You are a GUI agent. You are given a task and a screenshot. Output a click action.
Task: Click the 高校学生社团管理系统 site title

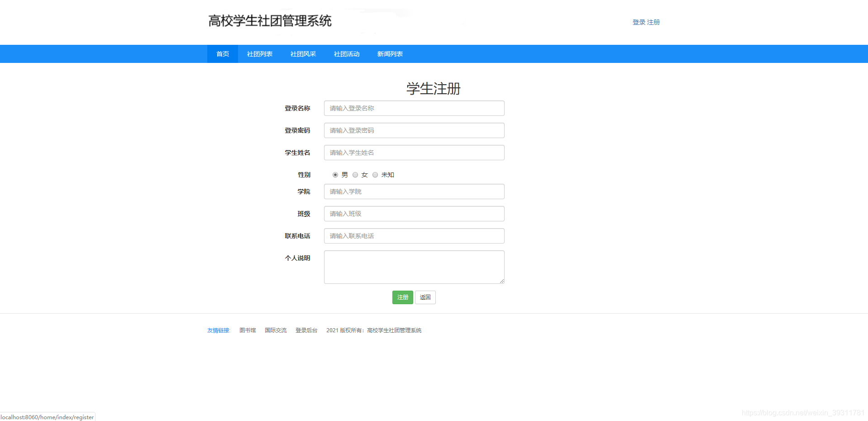point(270,21)
